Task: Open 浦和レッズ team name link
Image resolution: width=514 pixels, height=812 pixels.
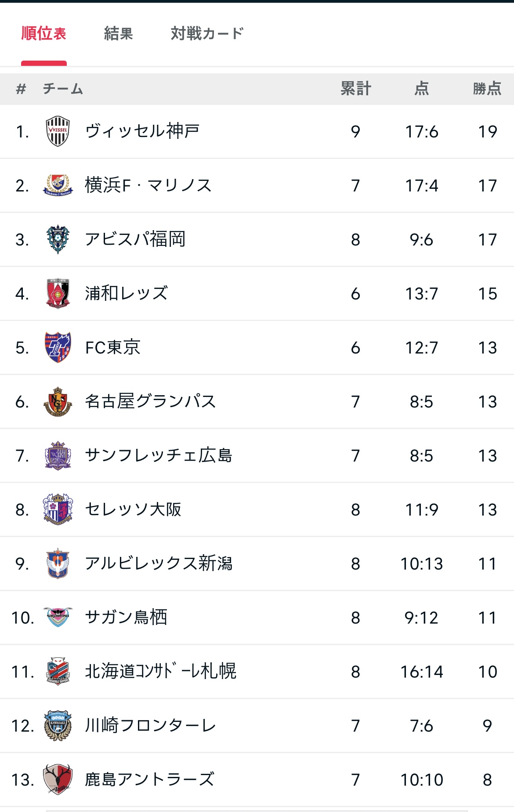Action: click(127, 293)
